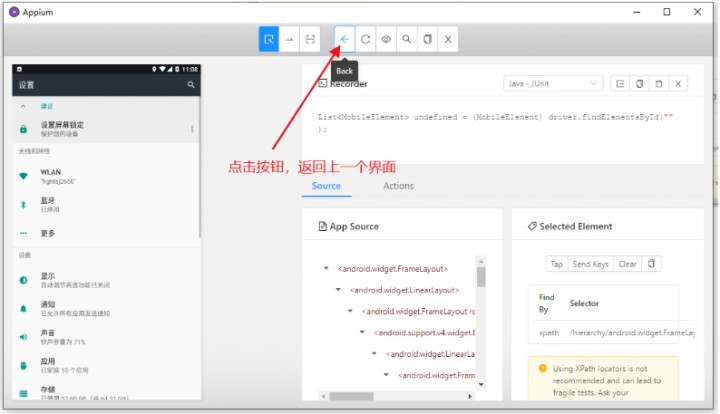
Task: Clear recorded actions with the trash icon
Action: pos(658,84)
